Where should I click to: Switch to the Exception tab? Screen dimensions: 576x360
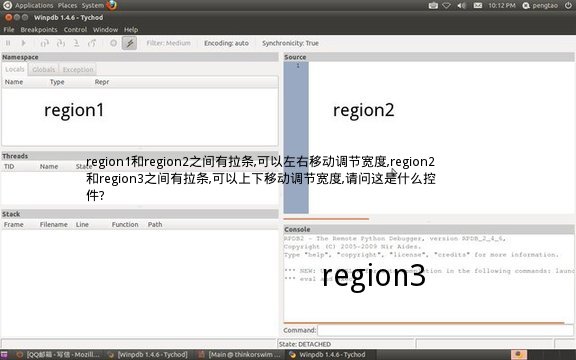(78, 69)
